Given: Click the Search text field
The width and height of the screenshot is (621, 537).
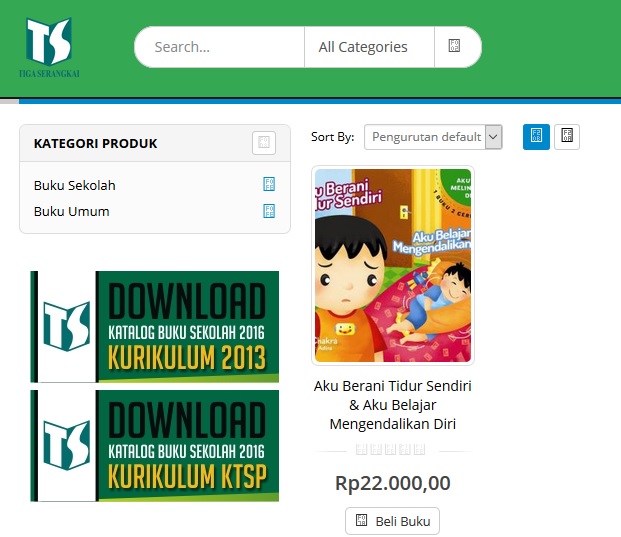Looking at the screenshot, I should (x=220, y=47).
